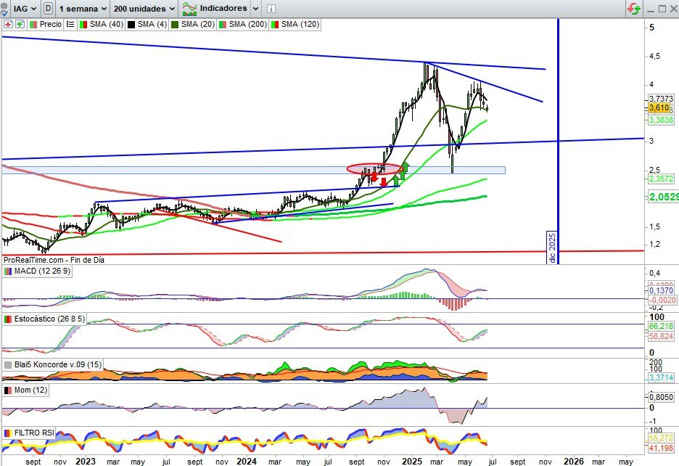Open Blai5 Koncorde v.09 (15) label

[58, 365]
